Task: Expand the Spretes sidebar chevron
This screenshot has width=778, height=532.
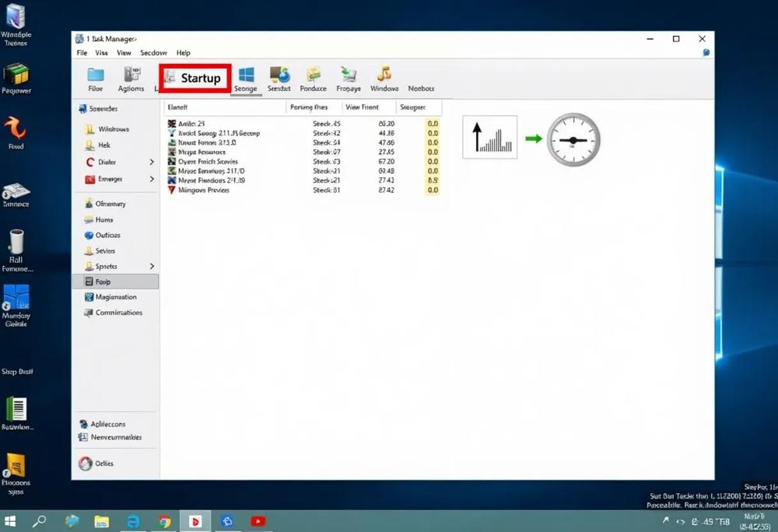Action: click(152, 266)
